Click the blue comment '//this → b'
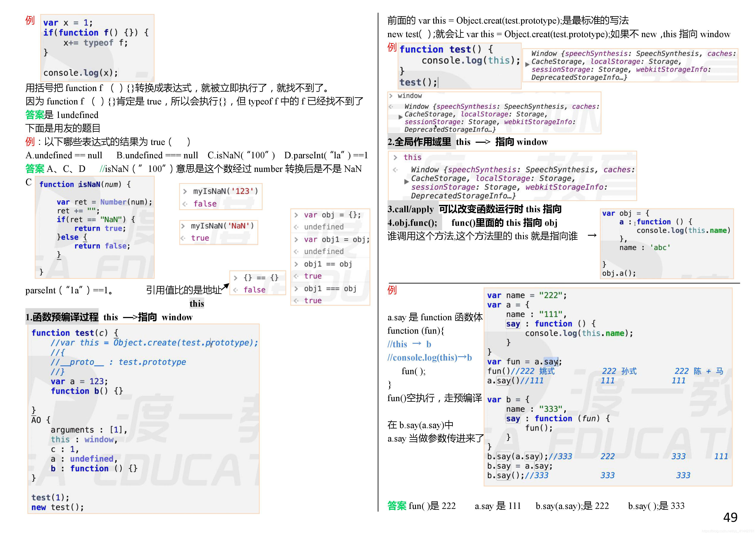 pyautogui.click(x=409, y=344)
